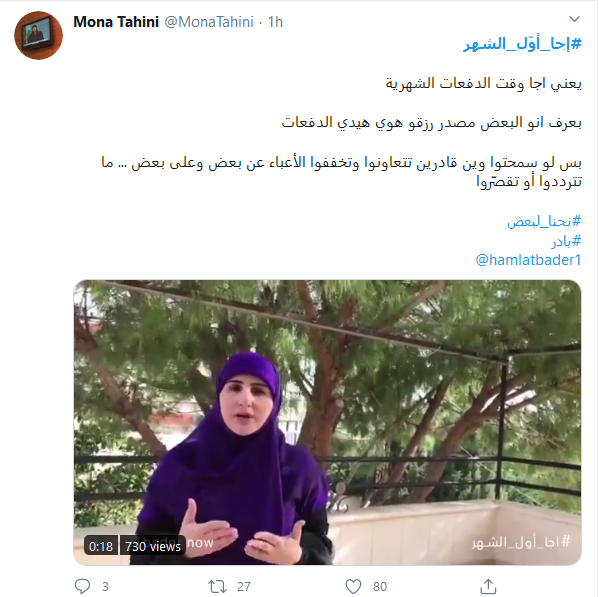Open the @MonaTahini handle link

click(209, 22)
